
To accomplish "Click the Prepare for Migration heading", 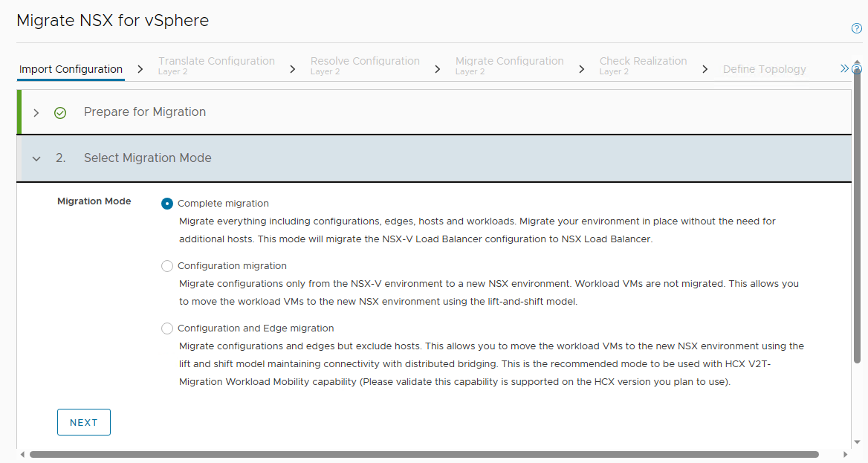I will pyautogui.click(x=145, y=112).
